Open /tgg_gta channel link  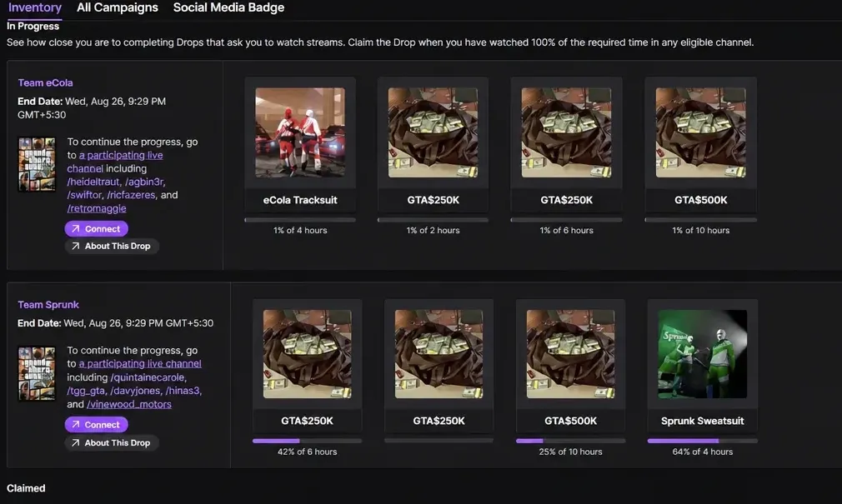click(86, 391)
